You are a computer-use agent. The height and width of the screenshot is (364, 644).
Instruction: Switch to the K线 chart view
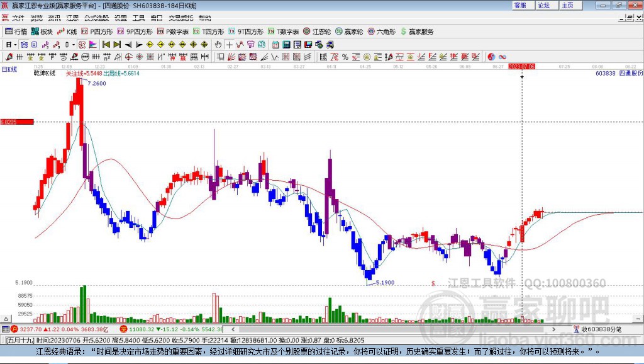[x=67, y=31]
